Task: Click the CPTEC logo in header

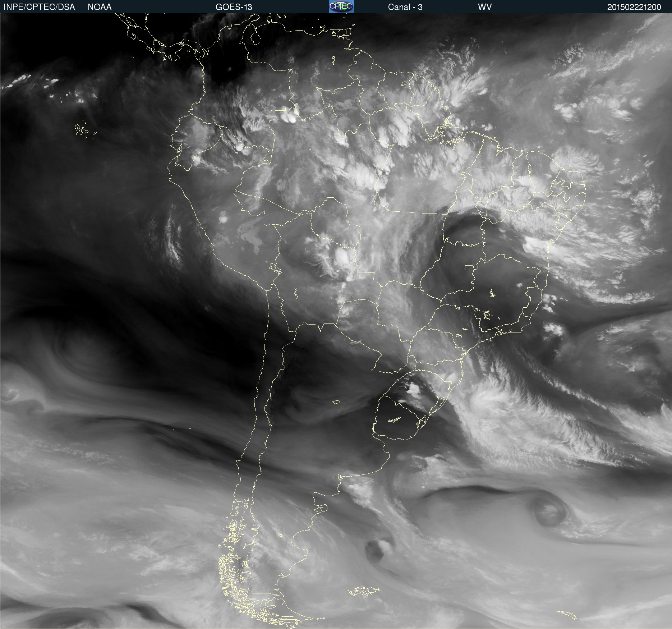Action: click(341, 6)
